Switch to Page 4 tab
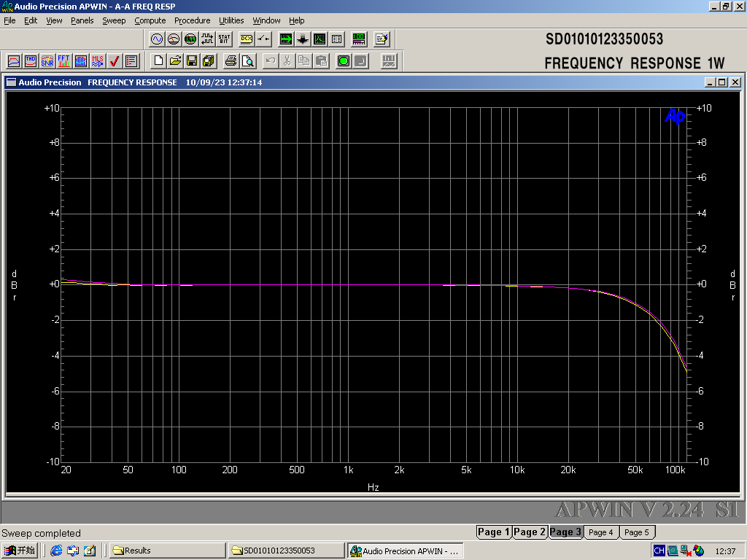Screen dimensions: 747x560 [x=601, y=532]
